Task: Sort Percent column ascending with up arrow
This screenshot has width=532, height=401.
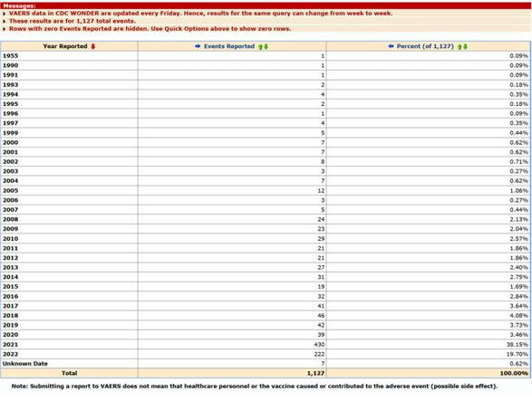Action: [459, 47]
